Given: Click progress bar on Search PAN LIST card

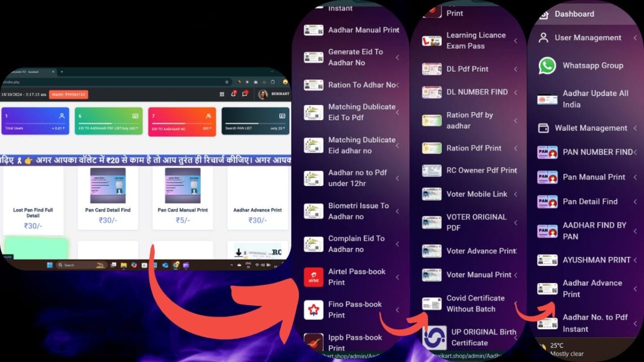Looking at the screenshot, I should [x=255, y=123].
